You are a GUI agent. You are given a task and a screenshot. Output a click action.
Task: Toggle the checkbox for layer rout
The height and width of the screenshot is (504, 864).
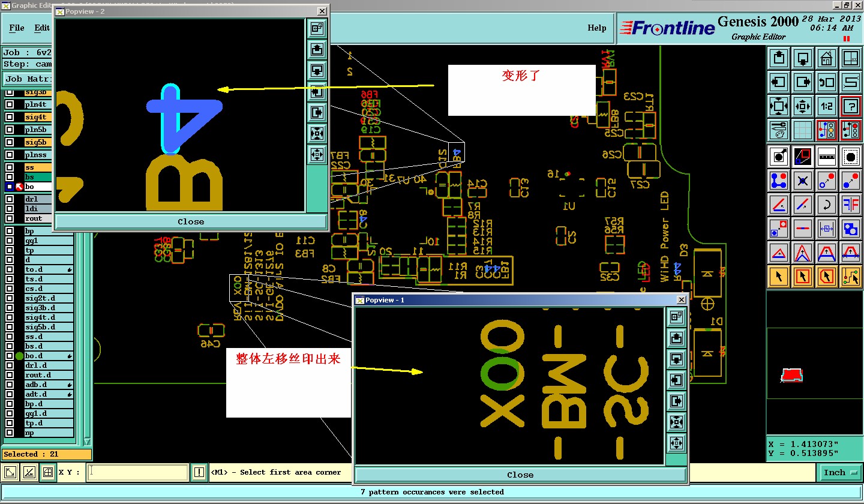click(10, 218)
